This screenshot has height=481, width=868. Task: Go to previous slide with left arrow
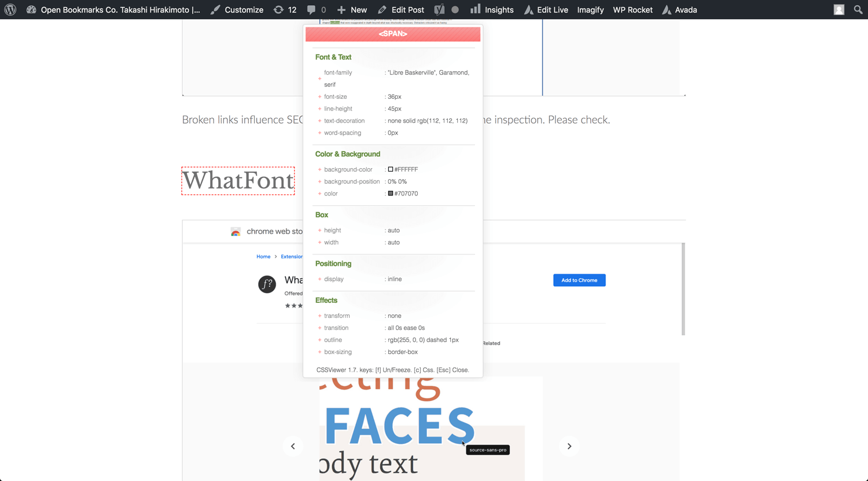(293, 446)
